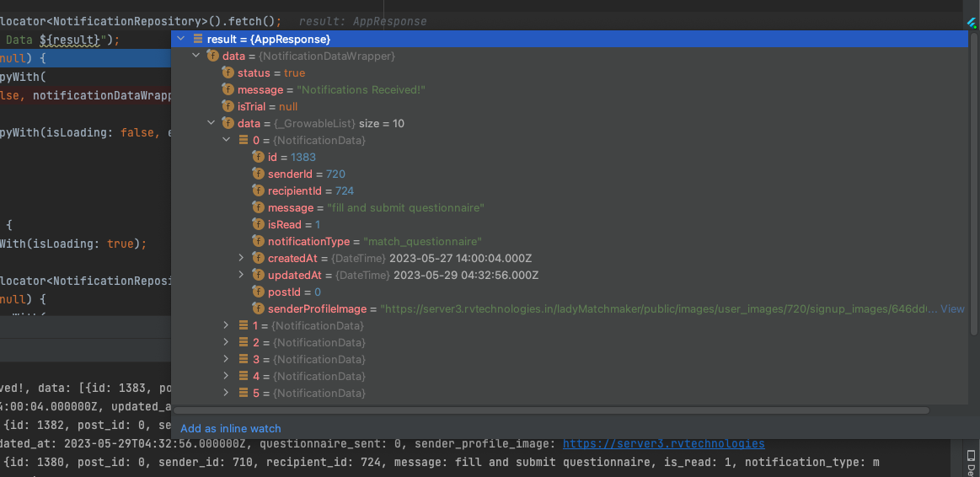Click console line starting with id: 1380
Screen dimensions: 980x477
click(442, 463)
